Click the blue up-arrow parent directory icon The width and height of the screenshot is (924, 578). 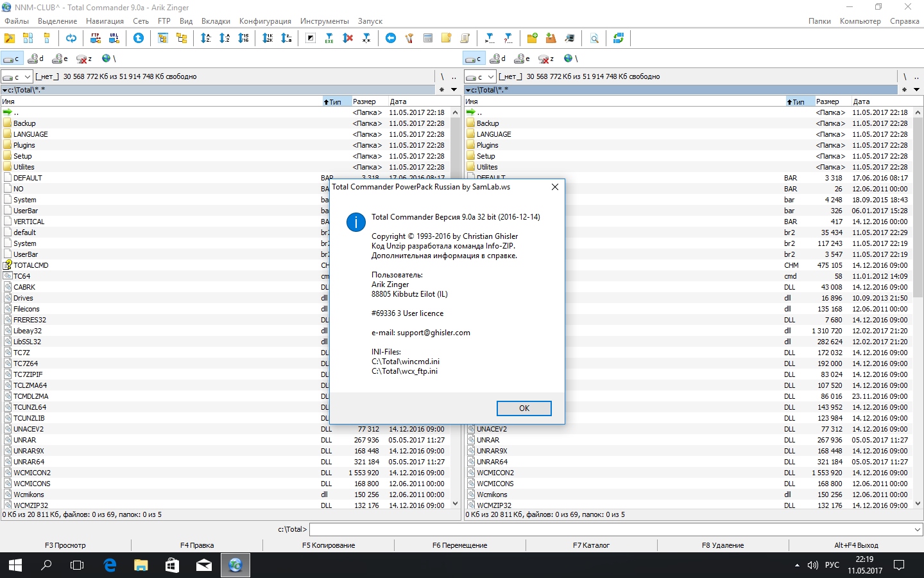tap(138, 39)
